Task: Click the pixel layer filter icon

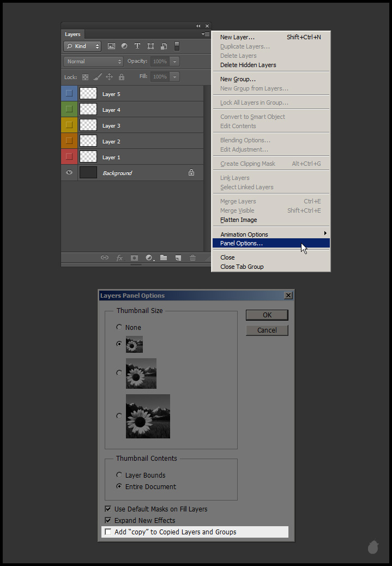Action: (x=111, y=46)
